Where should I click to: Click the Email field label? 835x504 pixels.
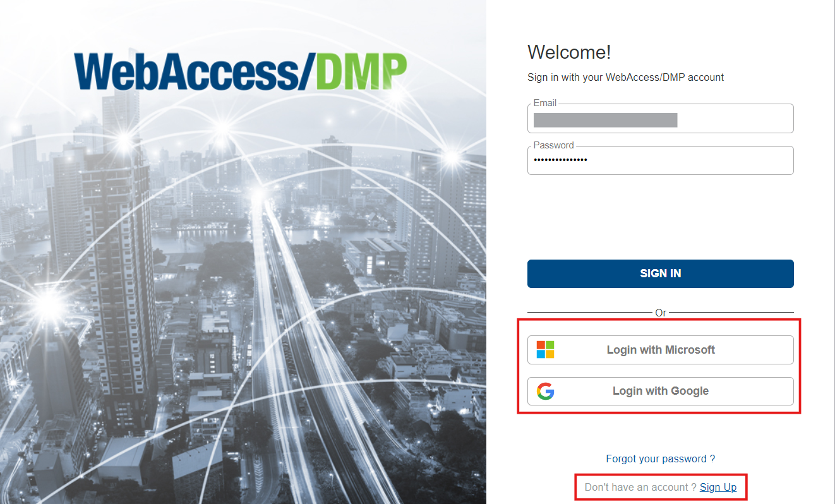(545, 102)
